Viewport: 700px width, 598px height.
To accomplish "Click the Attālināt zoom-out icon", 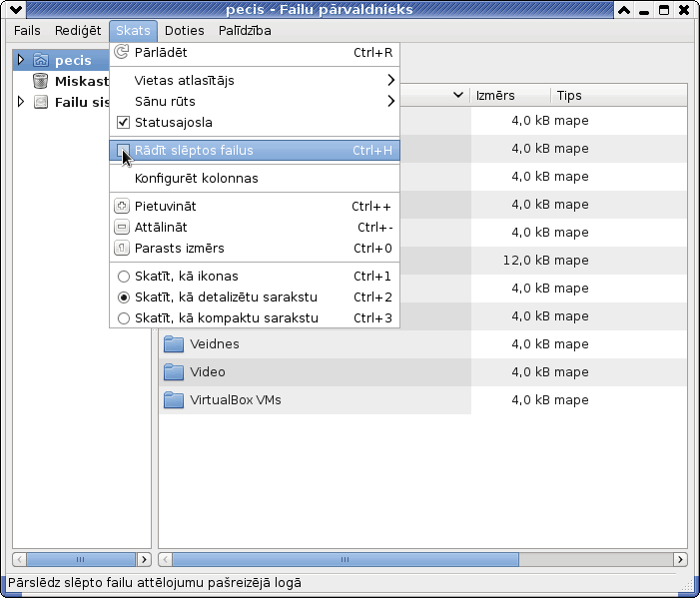I will (122, 228).
